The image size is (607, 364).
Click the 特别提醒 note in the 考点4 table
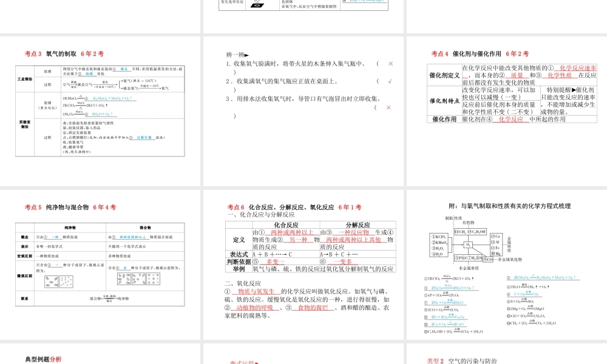pyautogui.click(x=568, y=101)
